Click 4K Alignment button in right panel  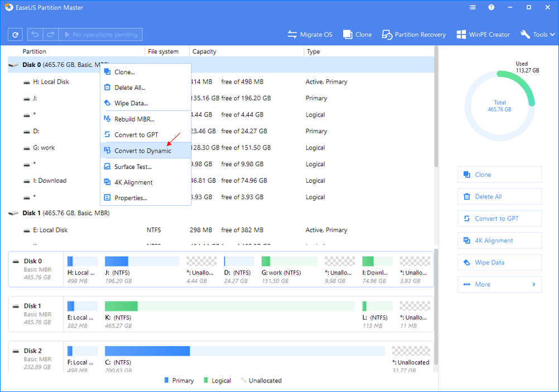[x=499, y=241]
